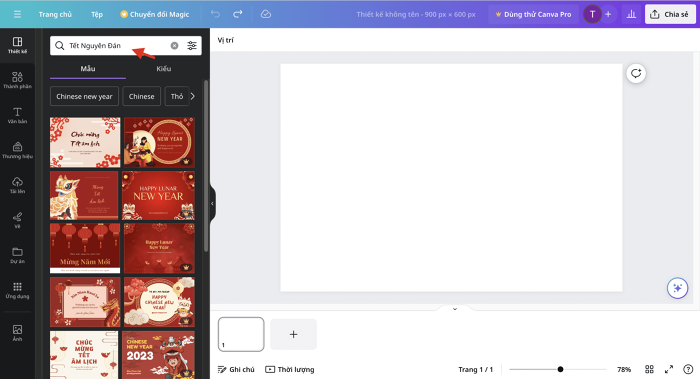This screenshot has height=379, width=700.
Task: Select the Vẽ draw tool
Action: tap(17, 220)
